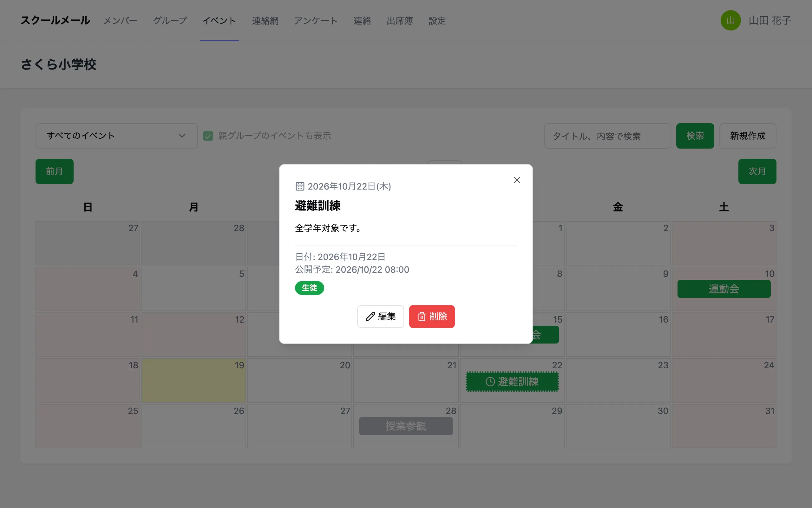Toggle 親グループのイベントも表示 checkbox
This screenshot has height=508, width=812.
208,136
